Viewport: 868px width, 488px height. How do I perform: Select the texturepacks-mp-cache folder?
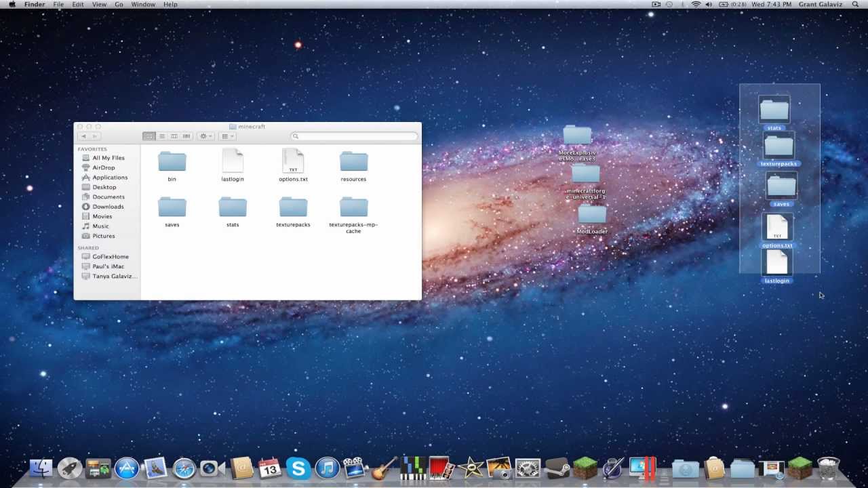tap(353, 214)
